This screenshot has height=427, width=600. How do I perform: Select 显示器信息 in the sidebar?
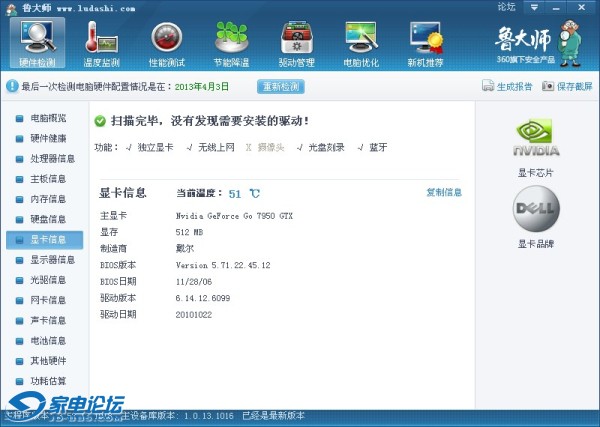[51, 260]
